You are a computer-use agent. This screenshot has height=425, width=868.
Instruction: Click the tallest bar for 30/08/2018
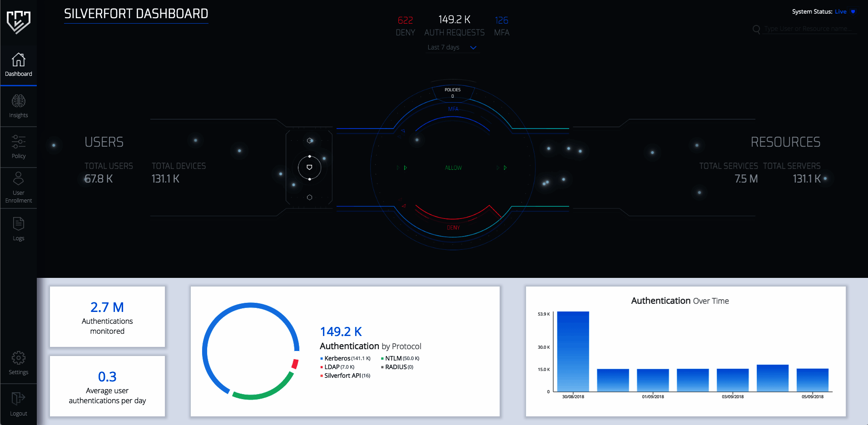pyautogui.click(x=573, y=351)
